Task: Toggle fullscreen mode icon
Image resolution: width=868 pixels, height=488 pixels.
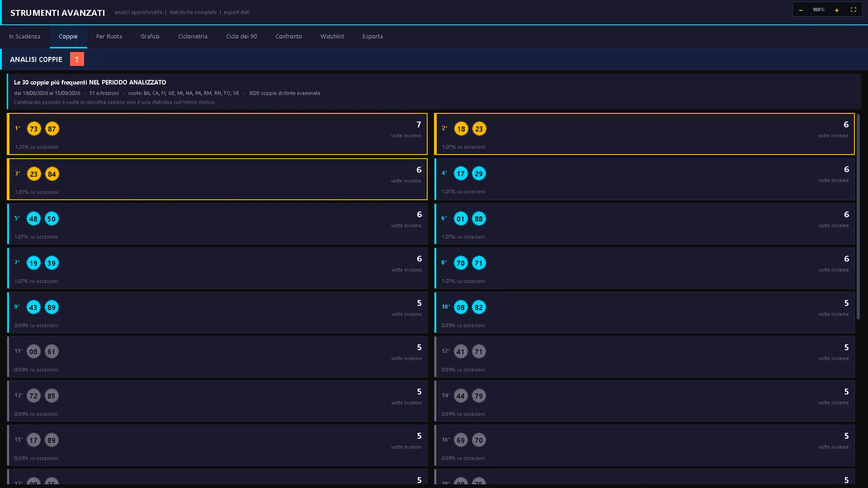Action: click(x=853, y=10)
